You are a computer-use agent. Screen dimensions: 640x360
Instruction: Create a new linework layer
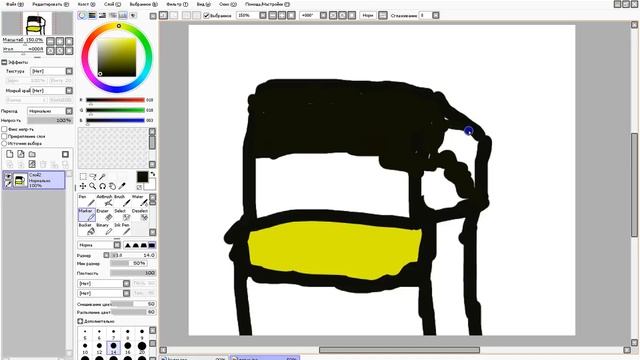click(21, 154)
